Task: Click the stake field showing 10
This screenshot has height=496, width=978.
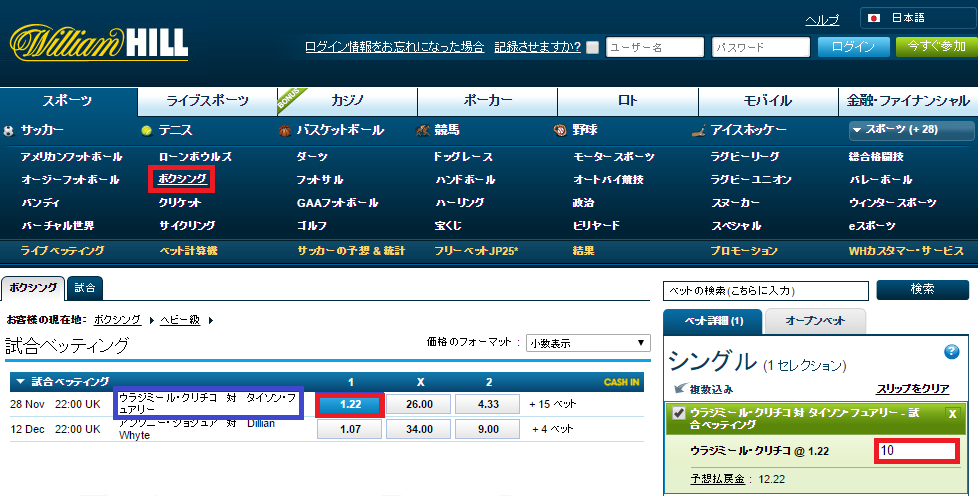Action: point(917,450)
